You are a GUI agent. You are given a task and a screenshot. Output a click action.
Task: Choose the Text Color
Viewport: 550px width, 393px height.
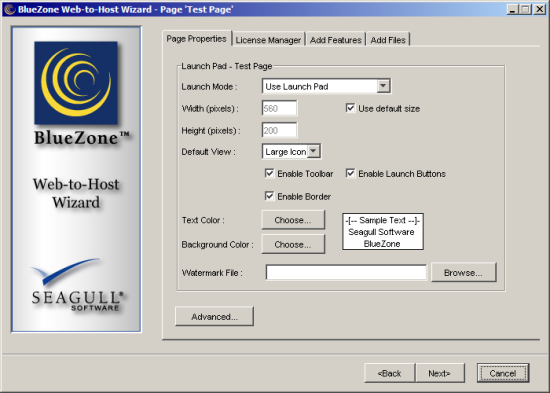coord(293,220)
